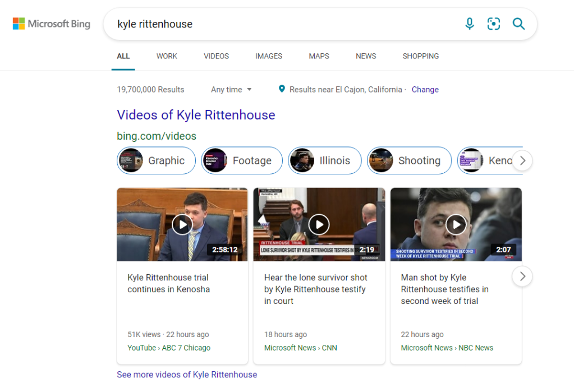The height and width of the screenshot is (392, 574).
Task: Show next videos with carousel arrow
Action: [x=522, y=276]
